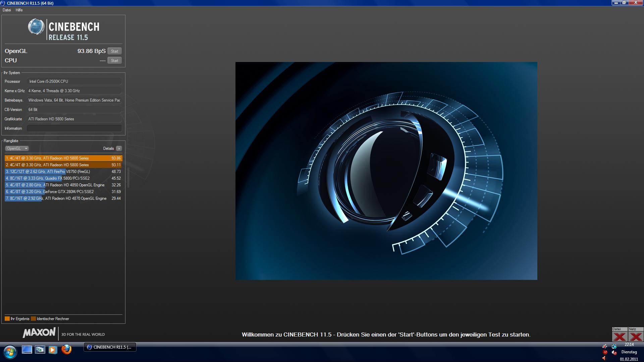Open the Datei menu

pyautogui.click(x=7, y=10)
